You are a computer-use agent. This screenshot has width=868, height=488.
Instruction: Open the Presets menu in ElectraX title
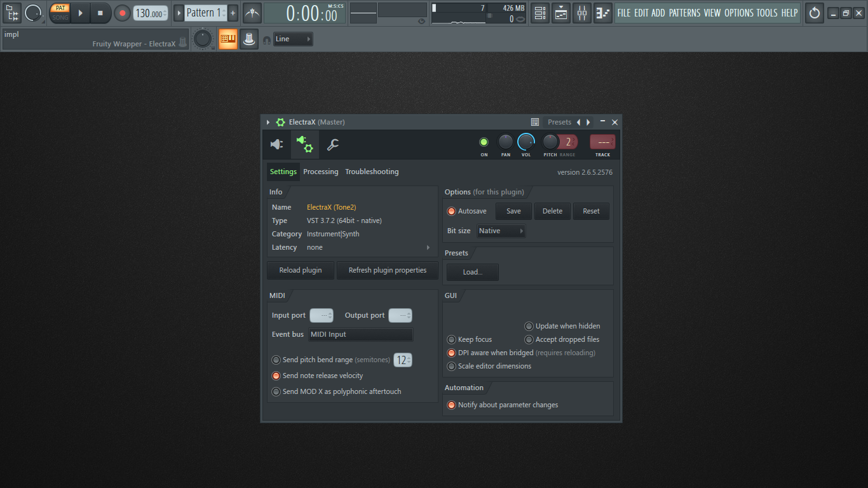(560, 122)
